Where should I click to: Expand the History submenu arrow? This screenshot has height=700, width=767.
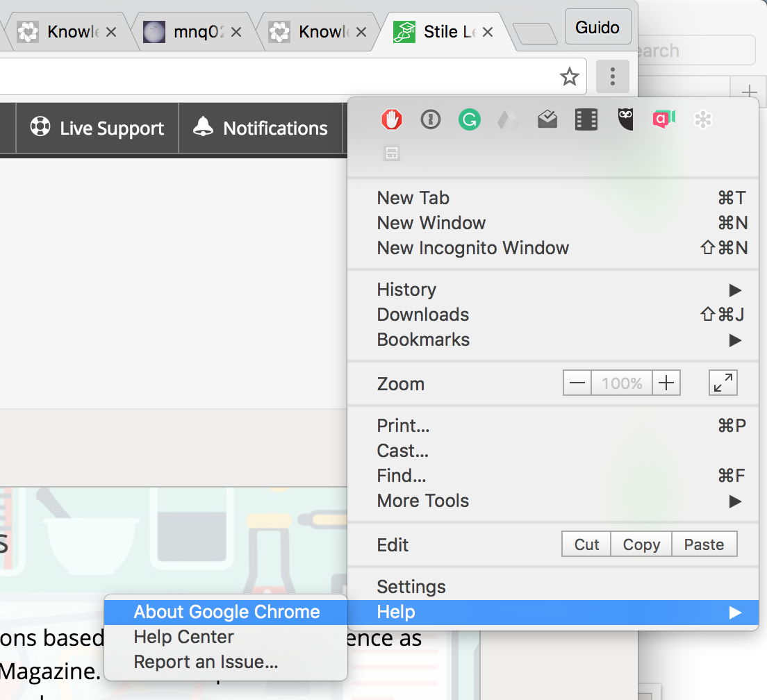735,290
